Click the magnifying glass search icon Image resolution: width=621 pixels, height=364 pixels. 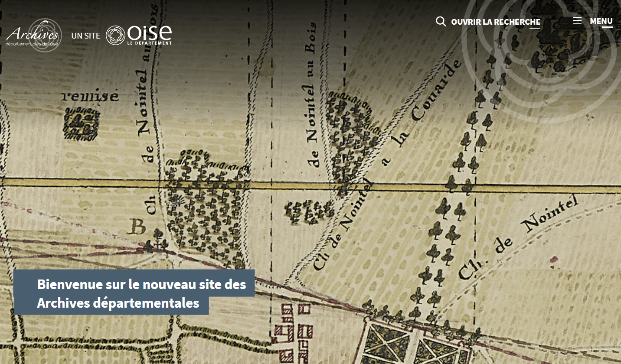441,21
